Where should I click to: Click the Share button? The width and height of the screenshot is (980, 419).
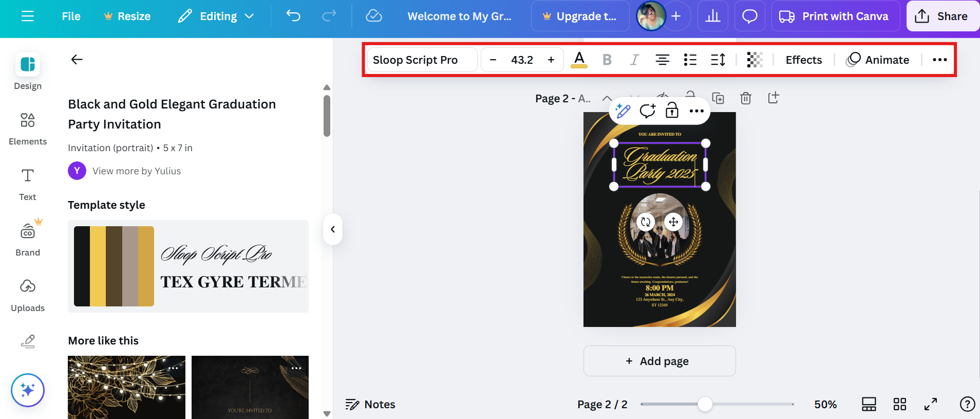click(942, 16)
